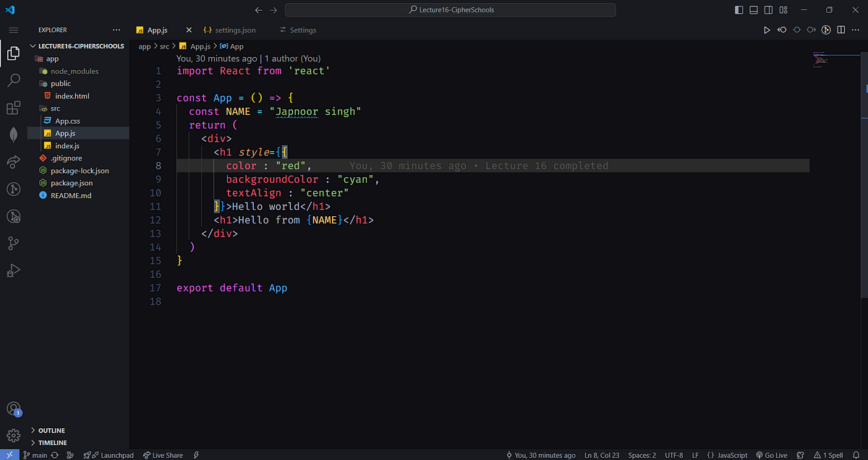Viewport: 868px width, 460px height.
Task: Click the Run Code play icon
Action: 767,30
